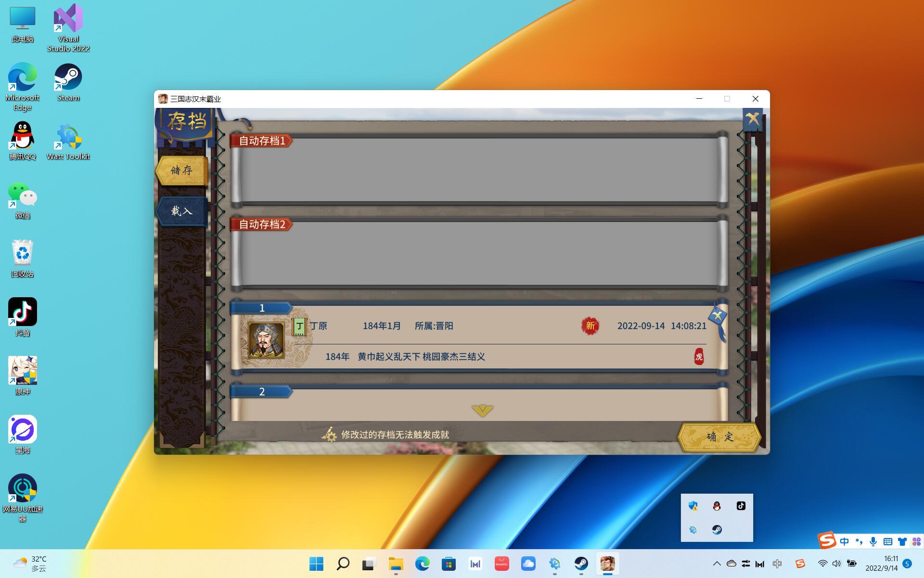Open Task View on the taskbar

coord(369,564)
